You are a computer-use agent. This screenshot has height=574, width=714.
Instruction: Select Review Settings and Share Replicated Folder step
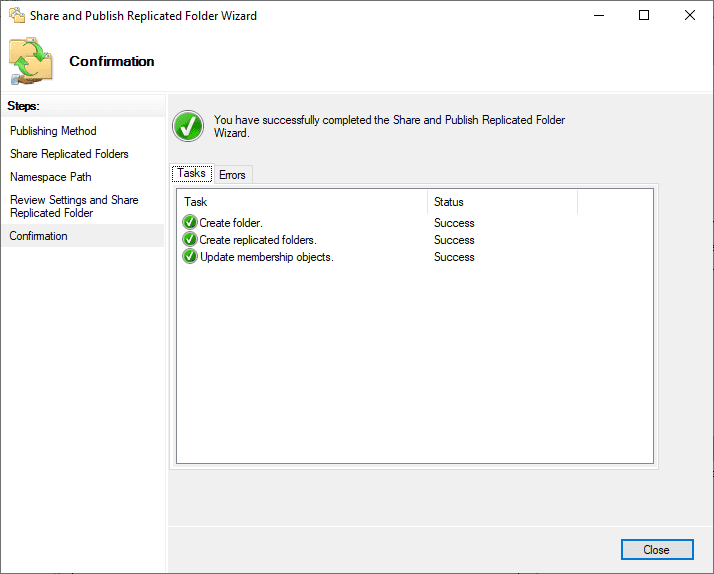point(74,206)
